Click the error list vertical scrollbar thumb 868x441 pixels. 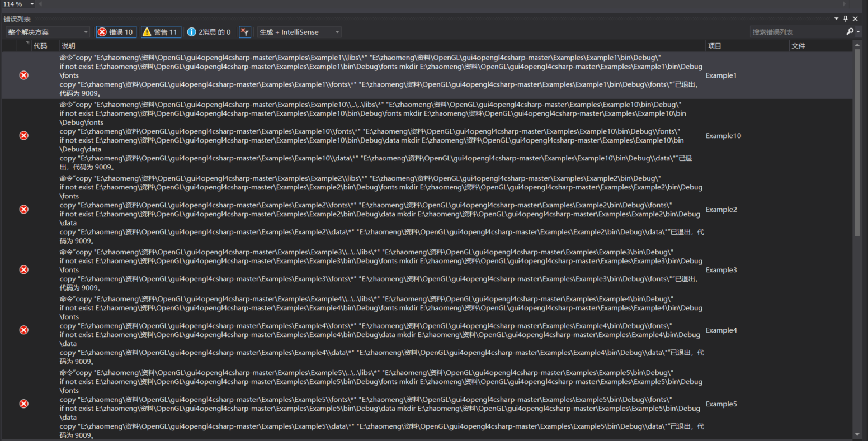(x=857, y=143)
